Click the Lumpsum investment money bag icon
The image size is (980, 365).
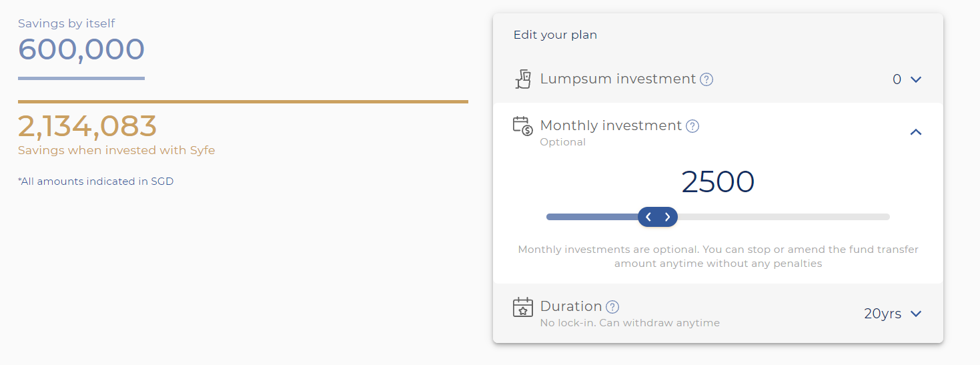523,79
